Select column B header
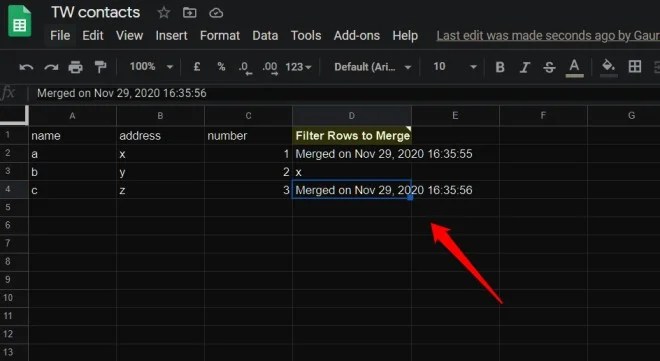The height and width of the screenshot is (361, 660). [160, 116]
